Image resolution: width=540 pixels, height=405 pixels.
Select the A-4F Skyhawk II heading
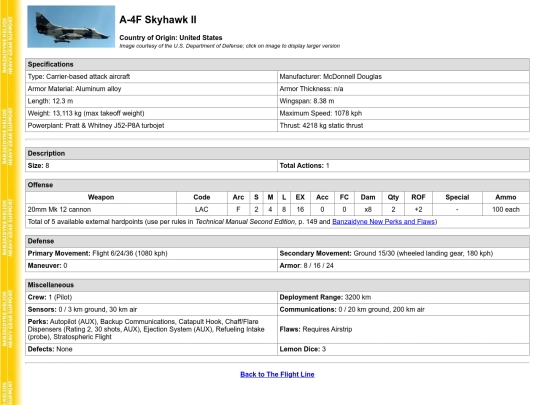(x=158, y=20)
